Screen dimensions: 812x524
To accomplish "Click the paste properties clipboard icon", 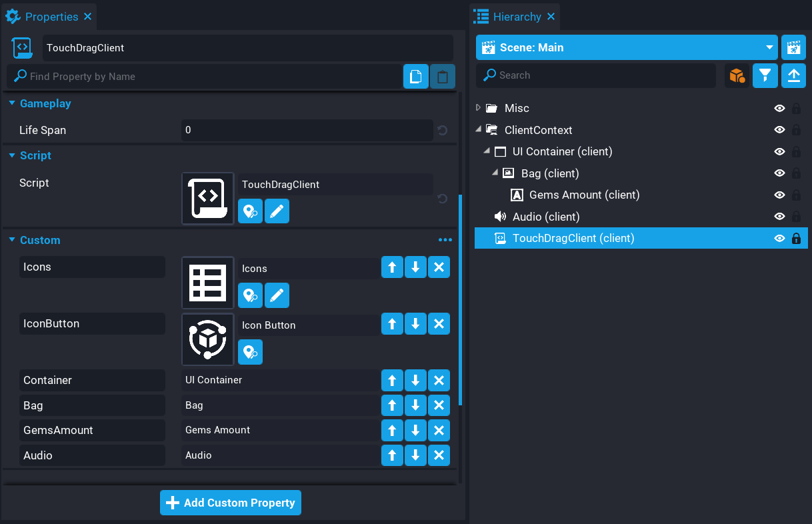I will pos(442,77).
